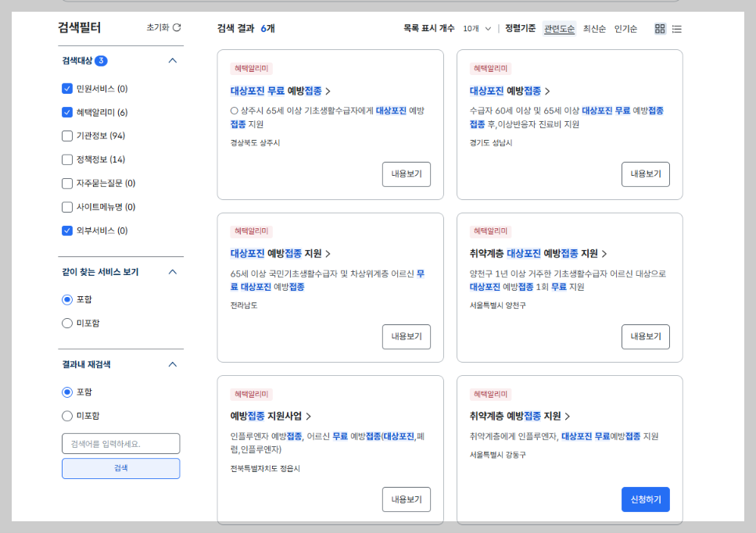Open 취약계층 예방접종 지원 강동구 link

[x=520, y=416]
